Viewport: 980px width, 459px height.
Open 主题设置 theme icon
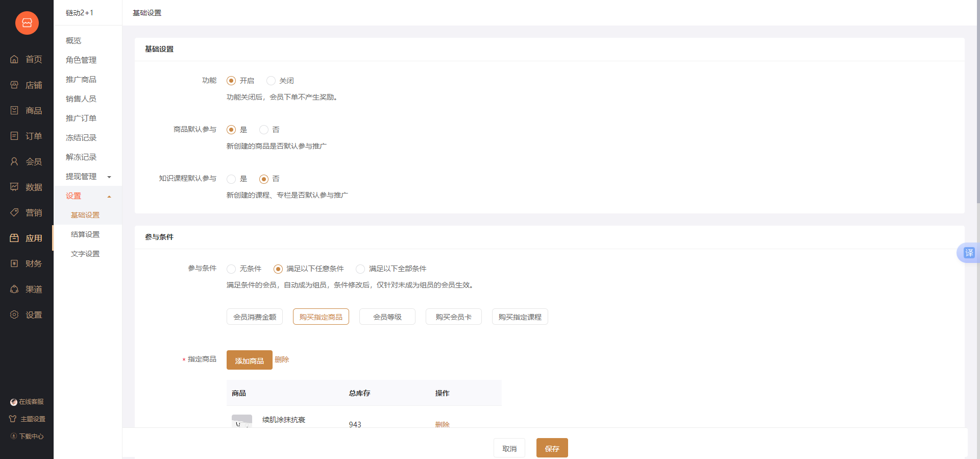click(13, 419)
